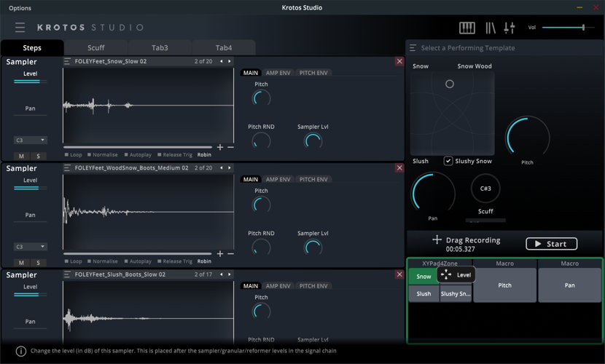Switch to Tab3

(160, 48)
